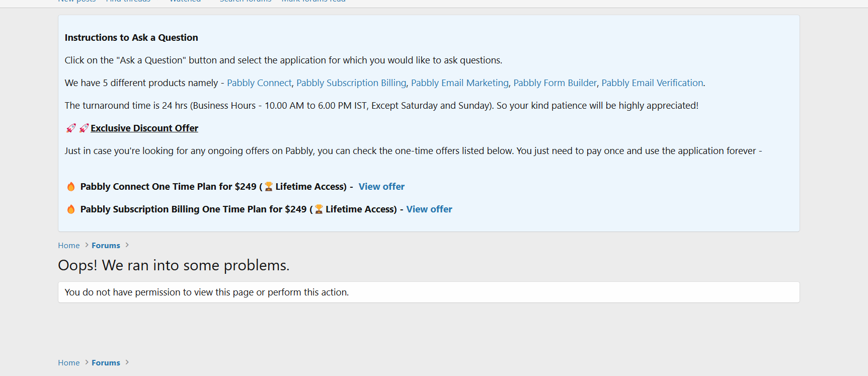Click the fire icon beside Pabbly Subscription Billing plan

click(71, 209)
